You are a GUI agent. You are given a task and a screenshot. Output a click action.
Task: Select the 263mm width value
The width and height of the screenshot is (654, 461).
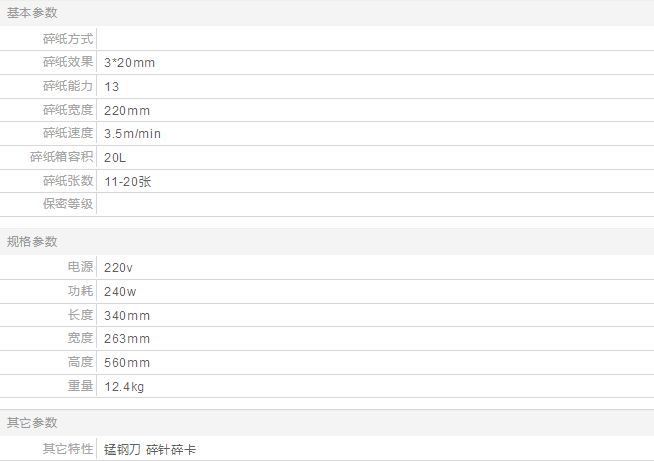click(127, 338)
